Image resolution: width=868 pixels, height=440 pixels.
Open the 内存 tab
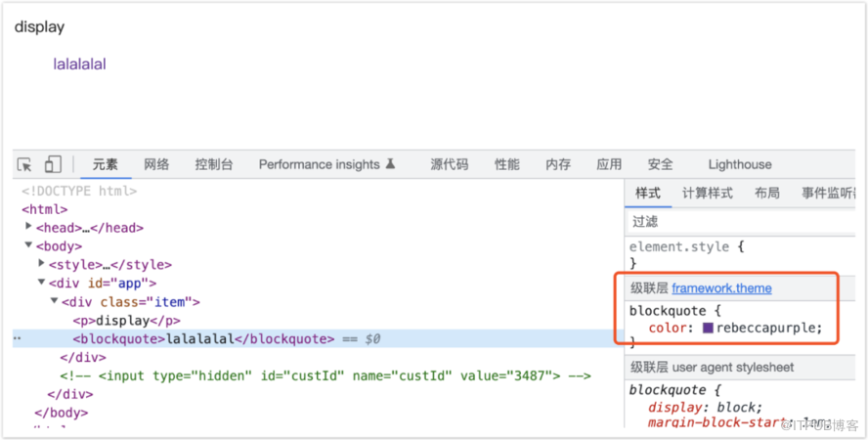[558, 164]
